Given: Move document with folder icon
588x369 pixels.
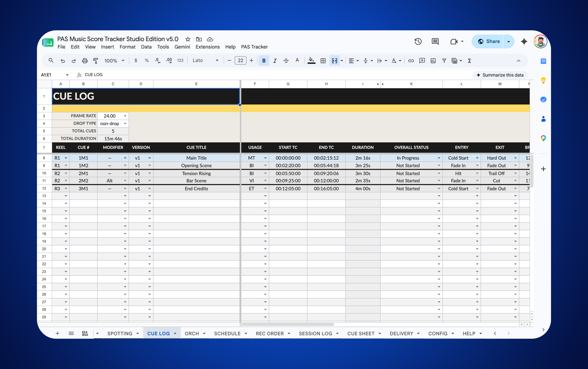Looking at the screenshot, I should 199,39.
